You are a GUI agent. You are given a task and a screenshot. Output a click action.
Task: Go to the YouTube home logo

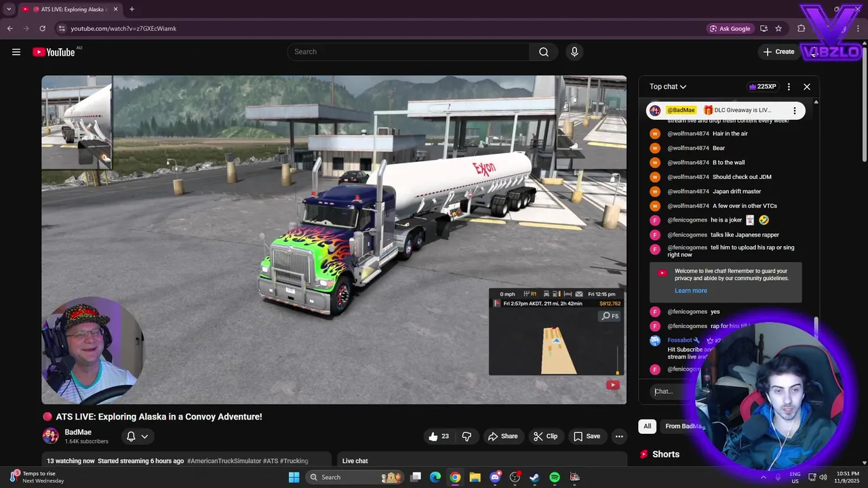tap(54, 52)
